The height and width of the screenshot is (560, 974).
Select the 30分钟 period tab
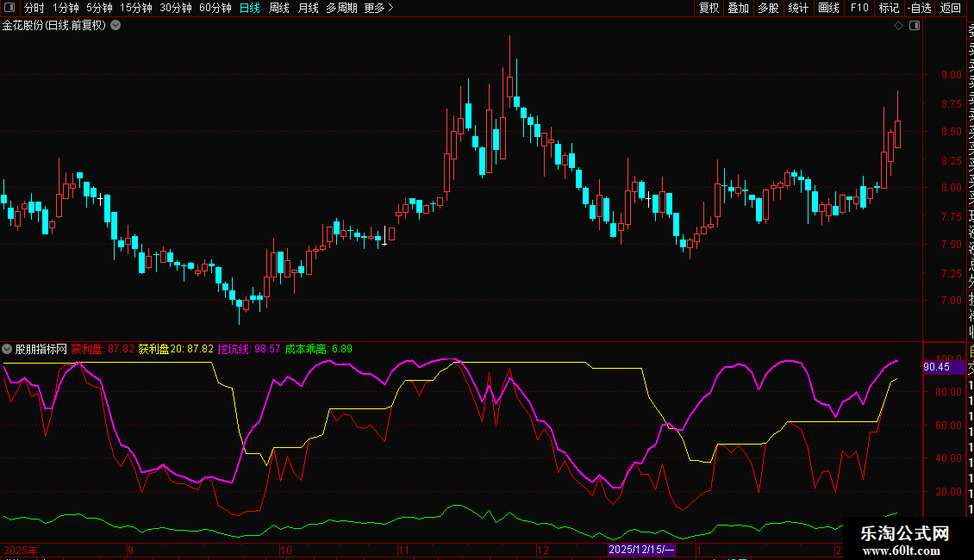176,8
